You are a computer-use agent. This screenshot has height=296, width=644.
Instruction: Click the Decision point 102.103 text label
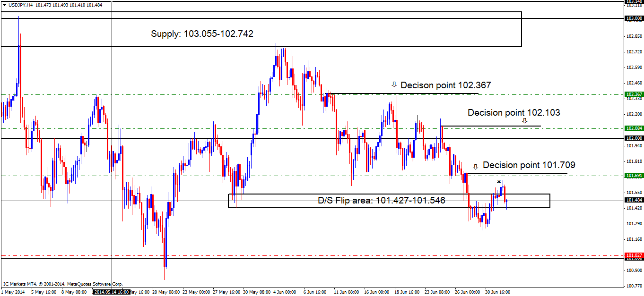[x=513, y=112]
